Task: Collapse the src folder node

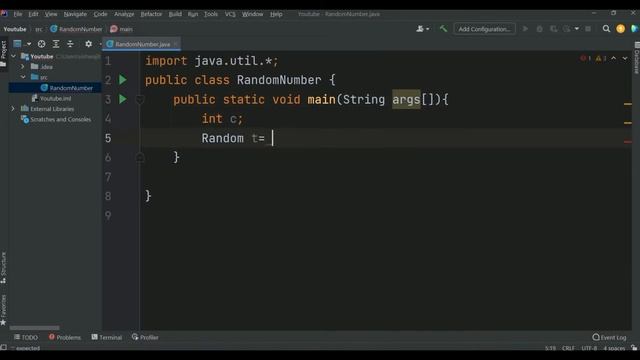Action: point(23,77)
